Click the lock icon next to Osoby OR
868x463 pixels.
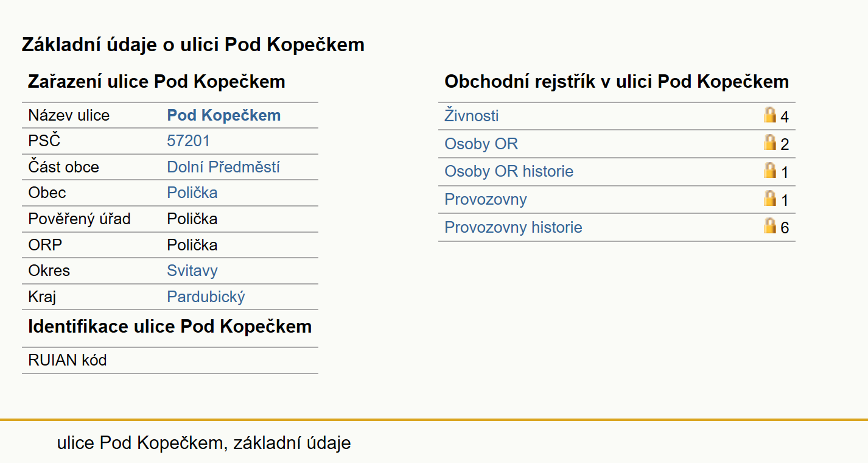(x=770, y=143)
